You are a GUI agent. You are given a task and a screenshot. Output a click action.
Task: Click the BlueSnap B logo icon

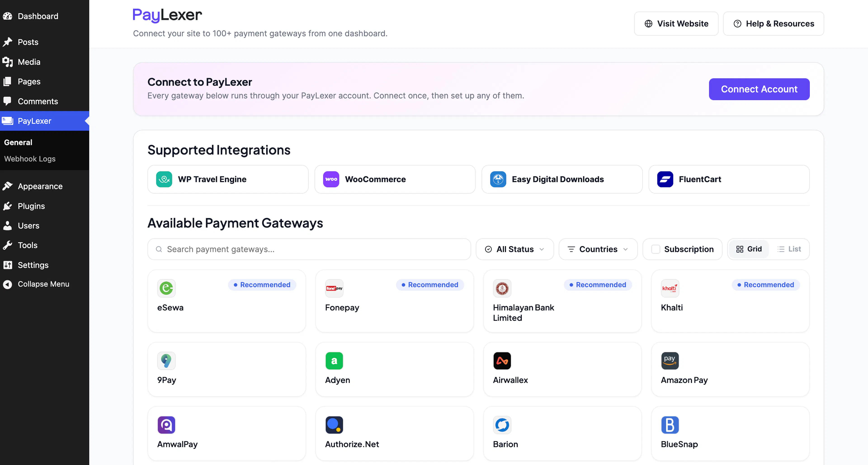click(670, 425)
